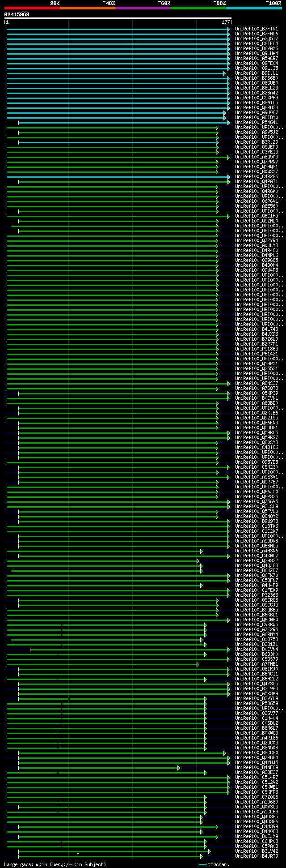Open the UniRef100_Q59KU5 entry
This screenshot has width=286, height=868.
pyautogui.click(x=257, y=433)
